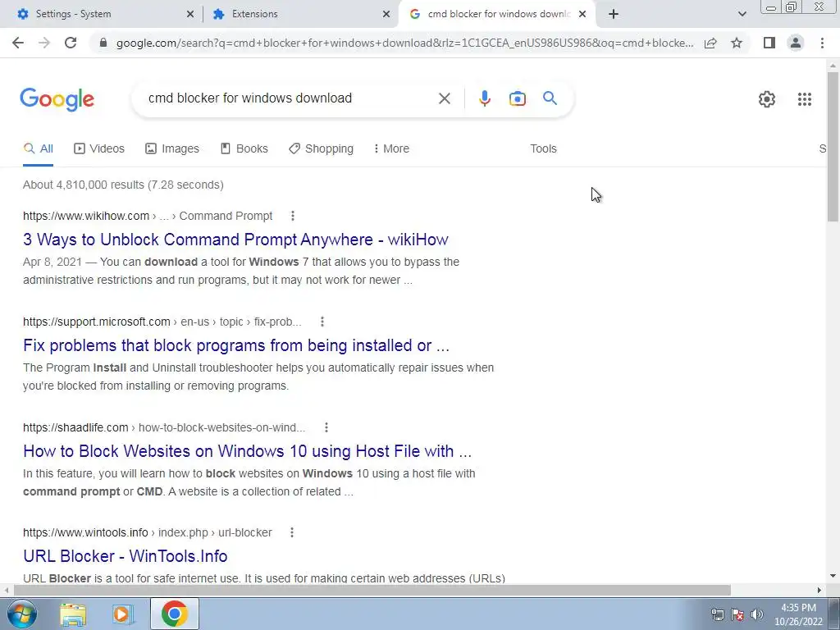Open Action Center flag tray icon
The image size is (840, 630).
[737, 614]
